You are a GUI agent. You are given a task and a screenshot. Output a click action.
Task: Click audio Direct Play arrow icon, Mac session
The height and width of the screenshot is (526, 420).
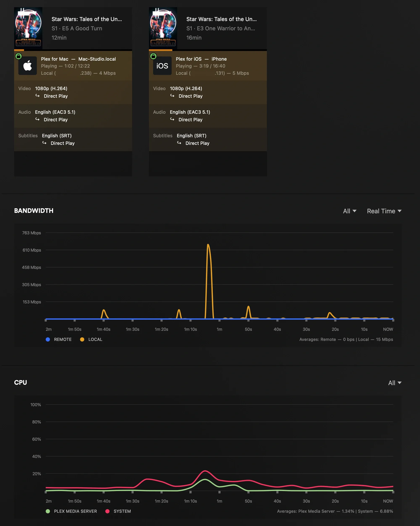(37, 119)
